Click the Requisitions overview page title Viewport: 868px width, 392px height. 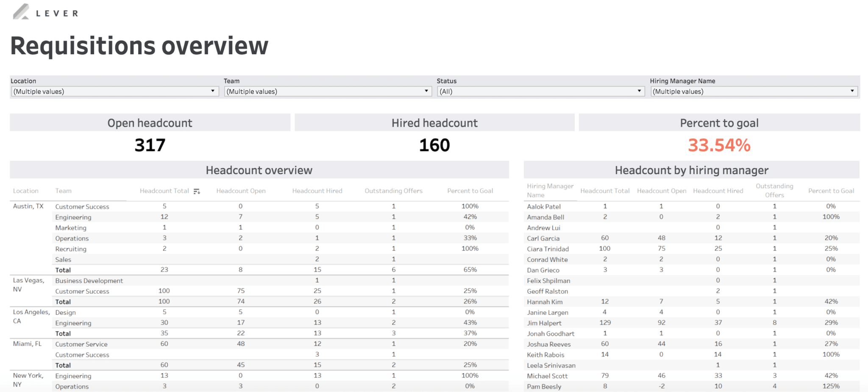pyautogui.click(x=139, y=46)
